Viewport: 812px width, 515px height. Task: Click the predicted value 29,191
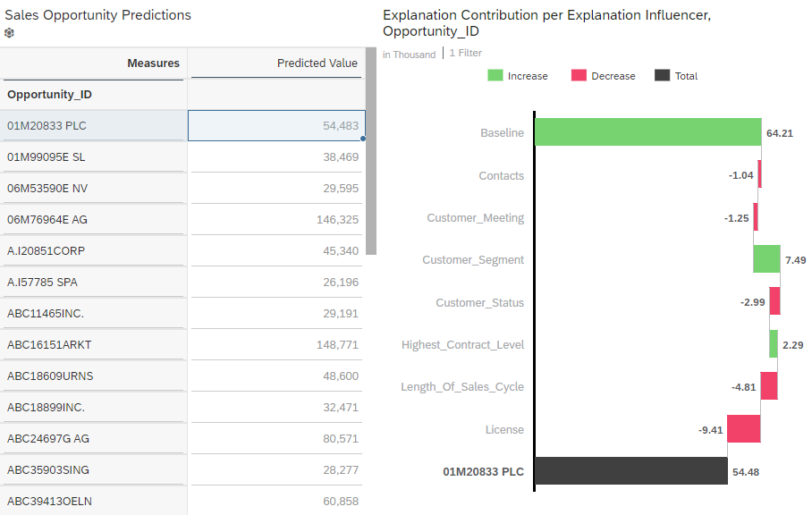(x=341, y=314)
